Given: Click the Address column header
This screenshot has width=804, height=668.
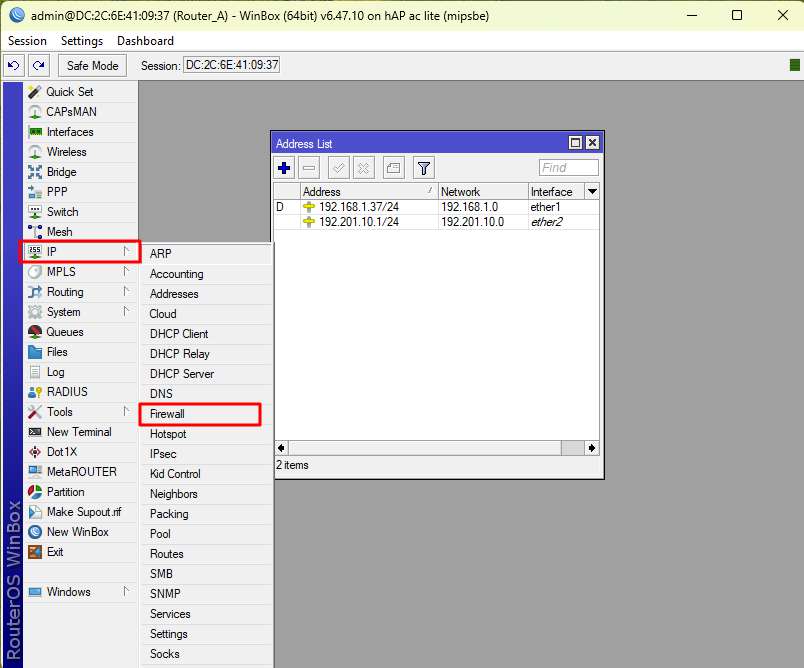Looking at the screenshot, I should pos(367,191).
